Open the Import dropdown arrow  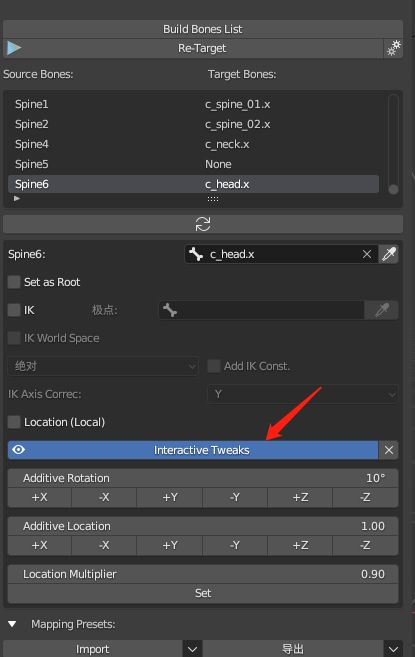coord(192,649)
